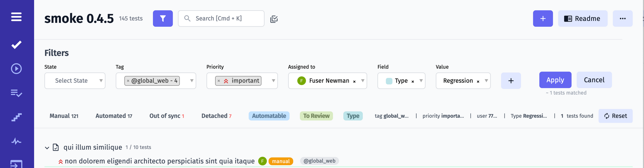This screenshot has width=644, height=168.
Task: Toggle the filter funnel button
Action: [163, 18]
